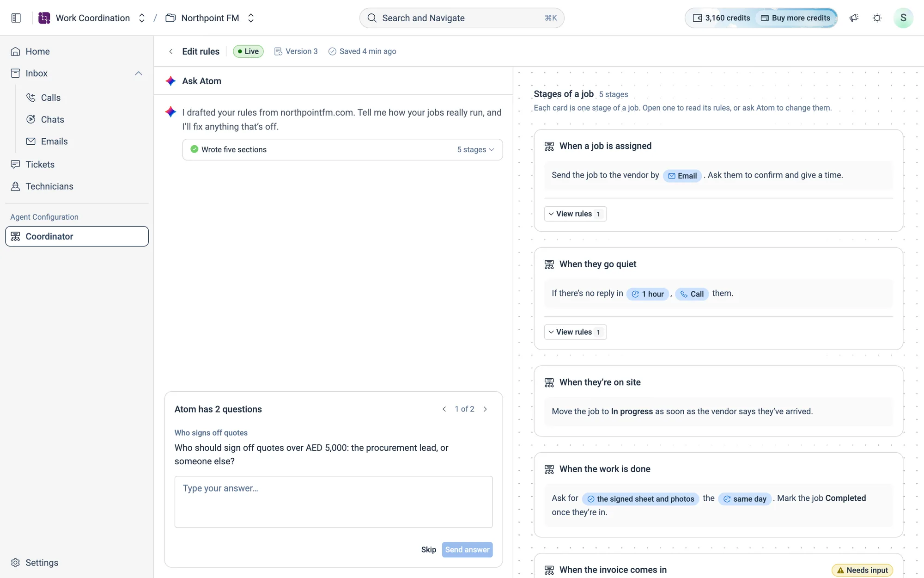Click the Send answer button
The height and width of the screenshot is (578, 924).
point(467,550)
